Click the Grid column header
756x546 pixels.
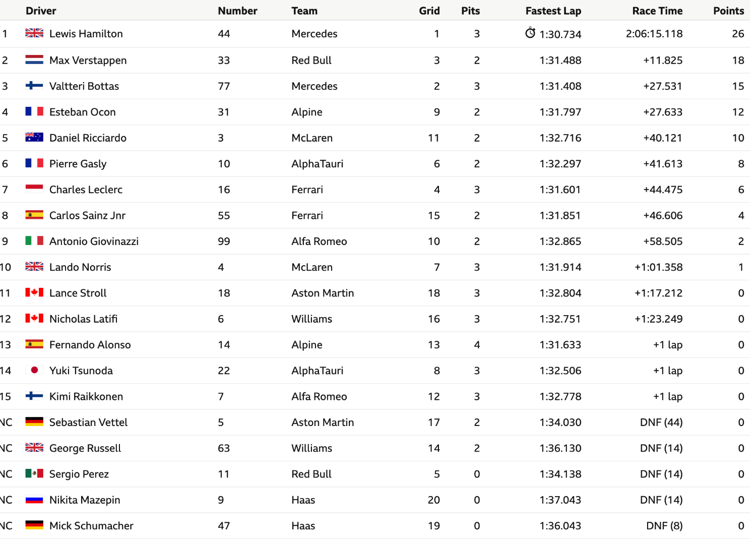coord(429,11)
